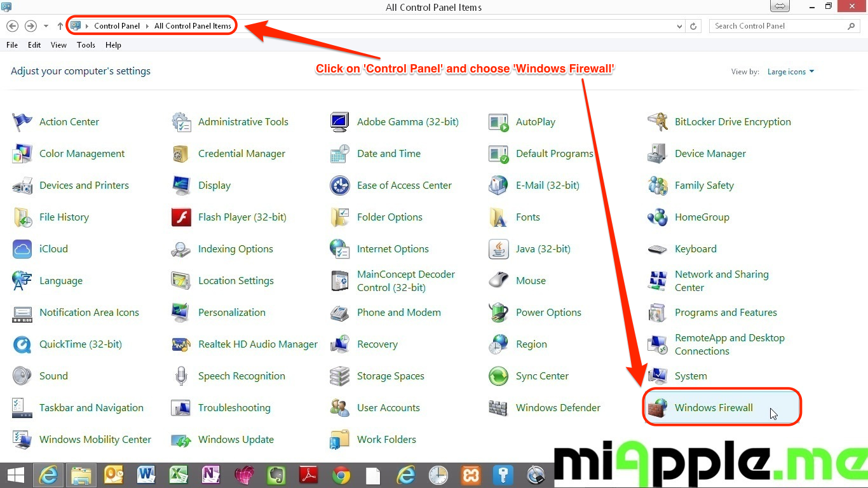868x488 pixels.
Task: Launch Google Chrome from the taskbar
Action: [341, 475]
